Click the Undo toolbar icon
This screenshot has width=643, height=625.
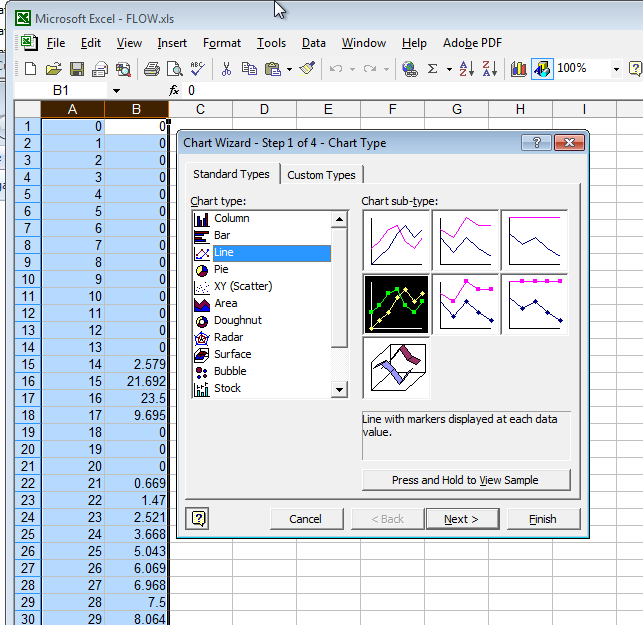pos(336,68)
